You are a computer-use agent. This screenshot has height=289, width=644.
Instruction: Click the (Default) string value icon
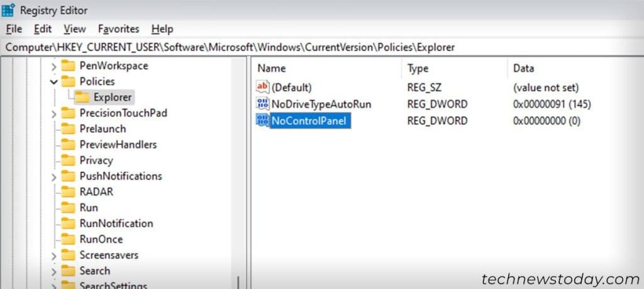click(x=262, y=87)
